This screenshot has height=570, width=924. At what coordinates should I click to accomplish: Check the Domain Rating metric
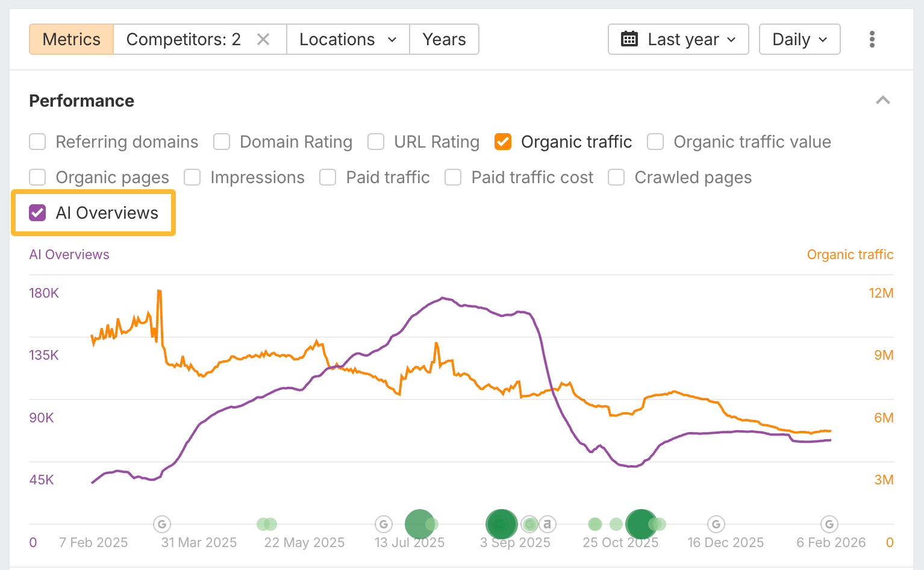222,142
